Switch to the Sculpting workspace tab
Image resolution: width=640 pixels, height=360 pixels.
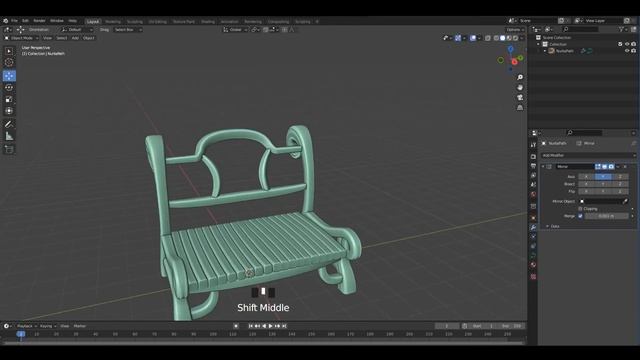coord(135,22)
